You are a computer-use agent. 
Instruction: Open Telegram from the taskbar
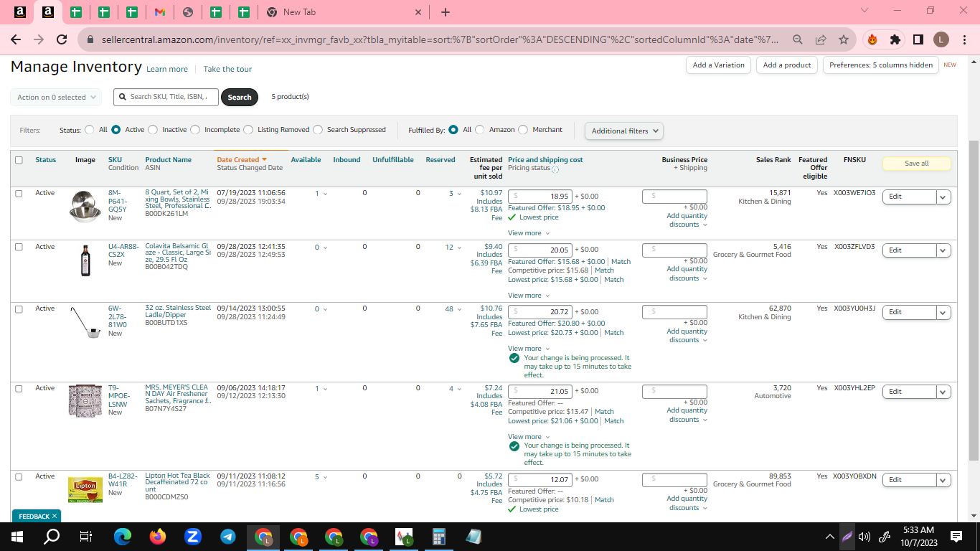[227, 536]
